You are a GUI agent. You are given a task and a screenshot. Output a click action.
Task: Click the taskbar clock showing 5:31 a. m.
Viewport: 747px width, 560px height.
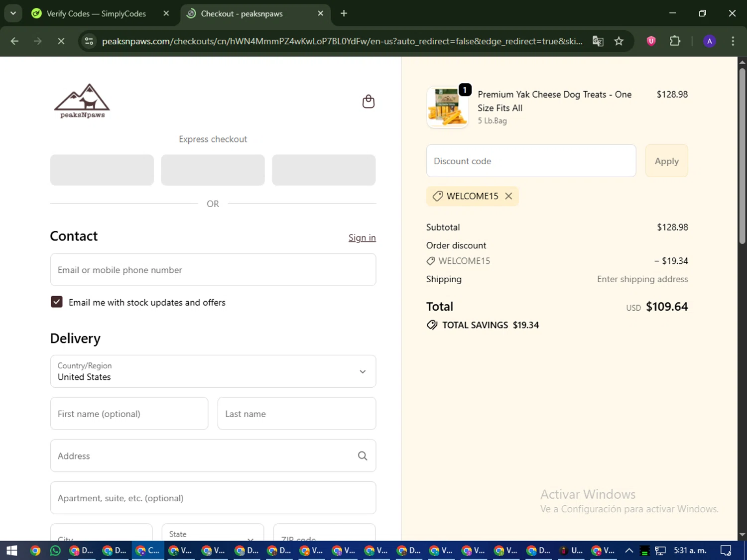[690, 551]
